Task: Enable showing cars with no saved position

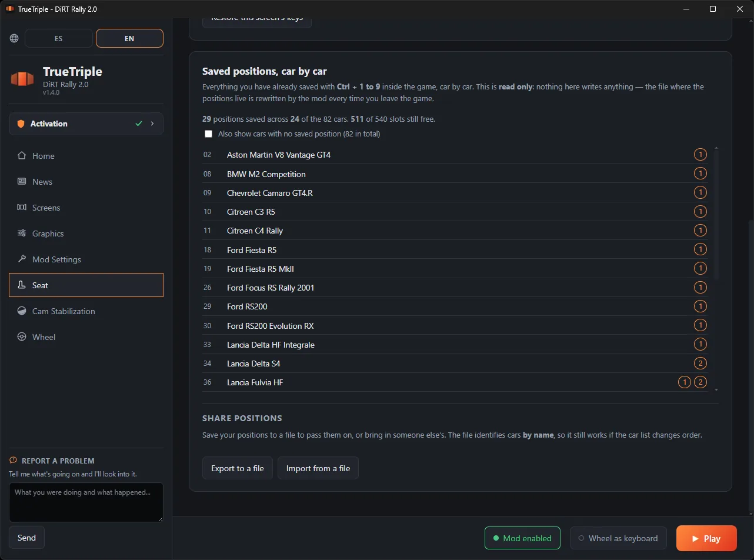Action: (208, 134)
